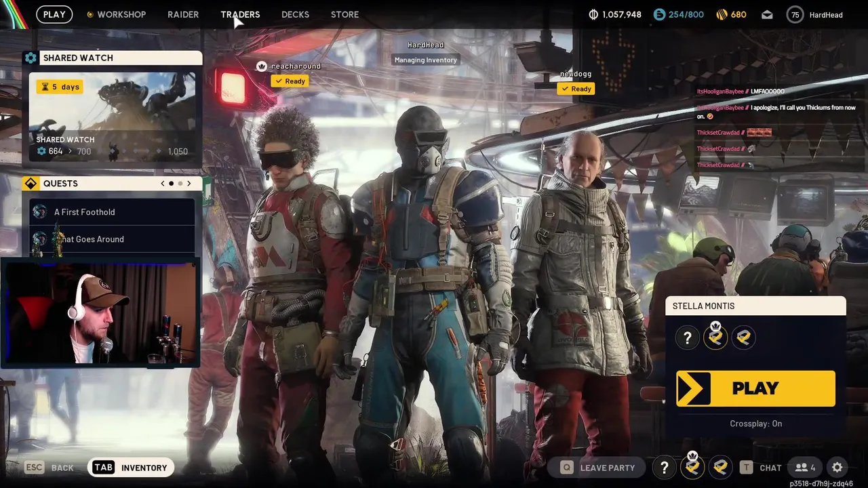Open the settings gear icon
Image resolution: width=868 pixels, height=488 pixels.
(837, 468)
